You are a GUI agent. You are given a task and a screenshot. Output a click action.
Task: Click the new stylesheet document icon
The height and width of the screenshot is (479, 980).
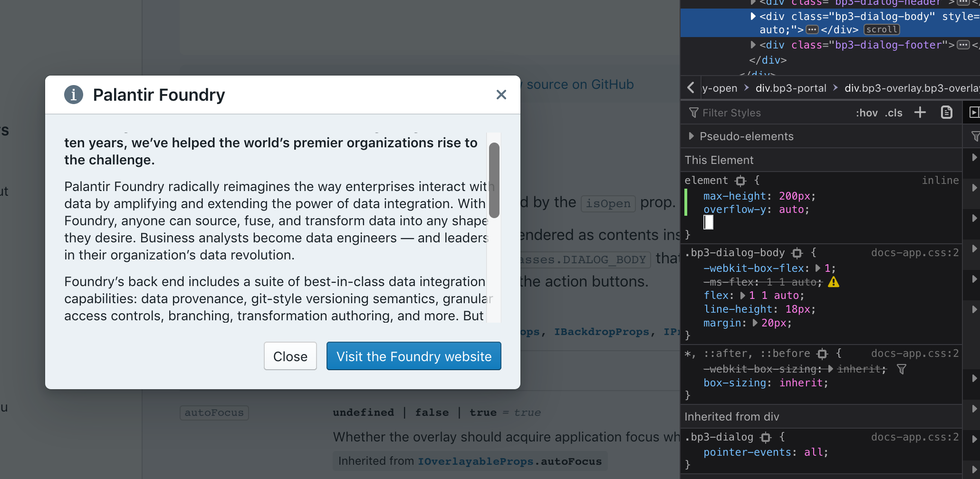(x=946, y=112)
